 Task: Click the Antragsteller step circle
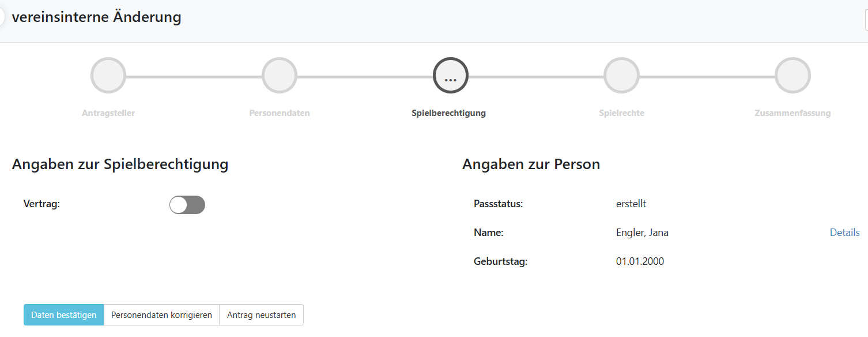(x=108, y=76)
